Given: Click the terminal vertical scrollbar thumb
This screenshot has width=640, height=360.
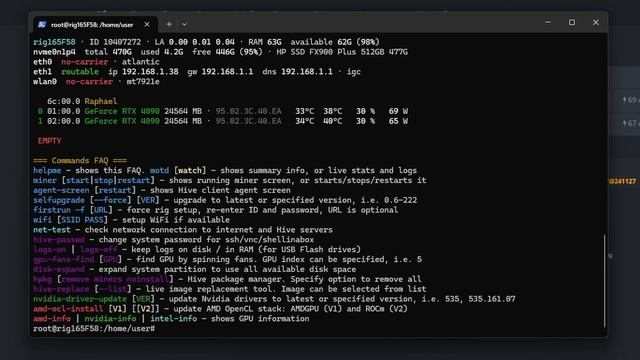Looking at the screenshot, I should [x=604, y=281].
